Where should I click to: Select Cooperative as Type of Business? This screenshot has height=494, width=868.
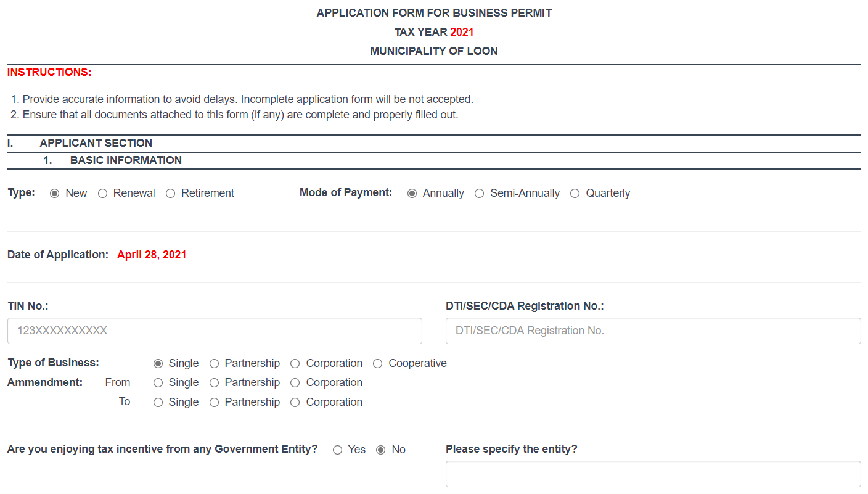[x=378, y=364]
